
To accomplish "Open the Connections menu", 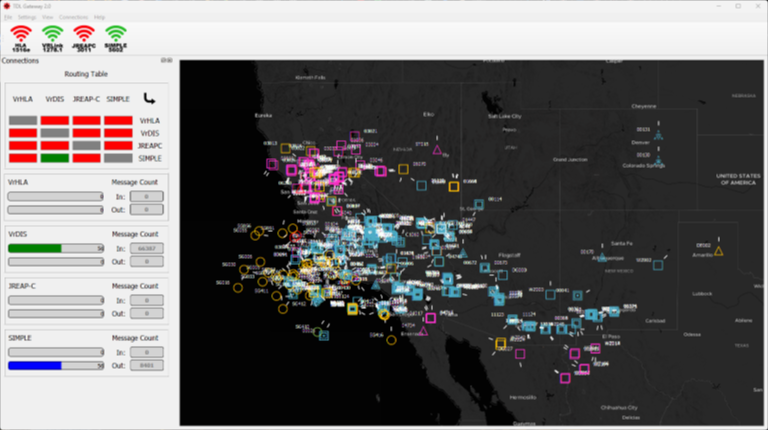I will pos(73,18).
